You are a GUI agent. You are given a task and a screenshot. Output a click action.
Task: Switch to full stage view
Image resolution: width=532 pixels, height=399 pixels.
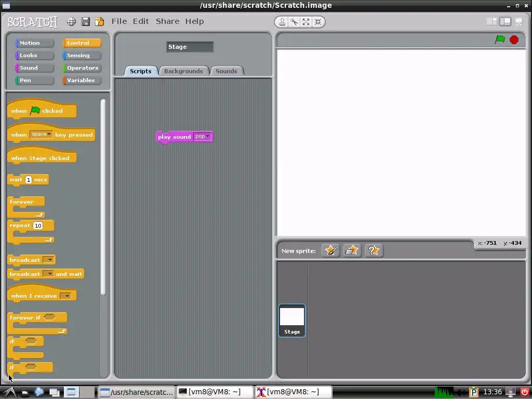click(505, 22)
